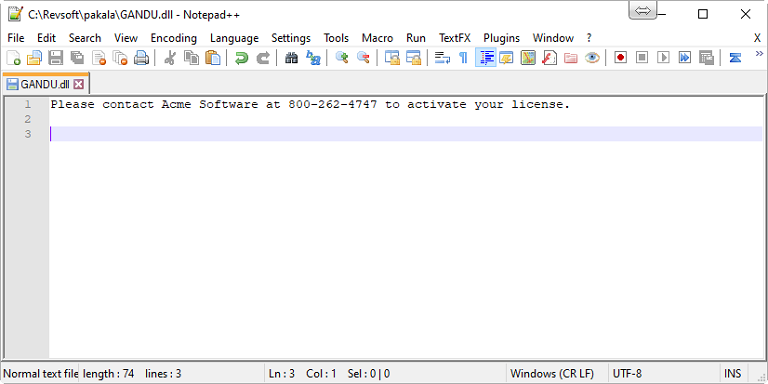Open the Tools menu

[x=336, y=38]
